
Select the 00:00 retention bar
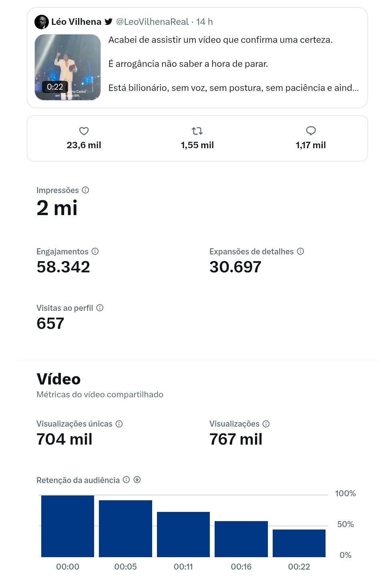pyautogui.click(x=68, y=526)
